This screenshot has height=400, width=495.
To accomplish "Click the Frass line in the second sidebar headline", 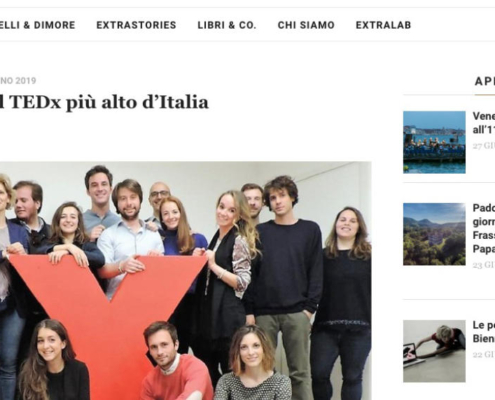I will click(484, 235).
